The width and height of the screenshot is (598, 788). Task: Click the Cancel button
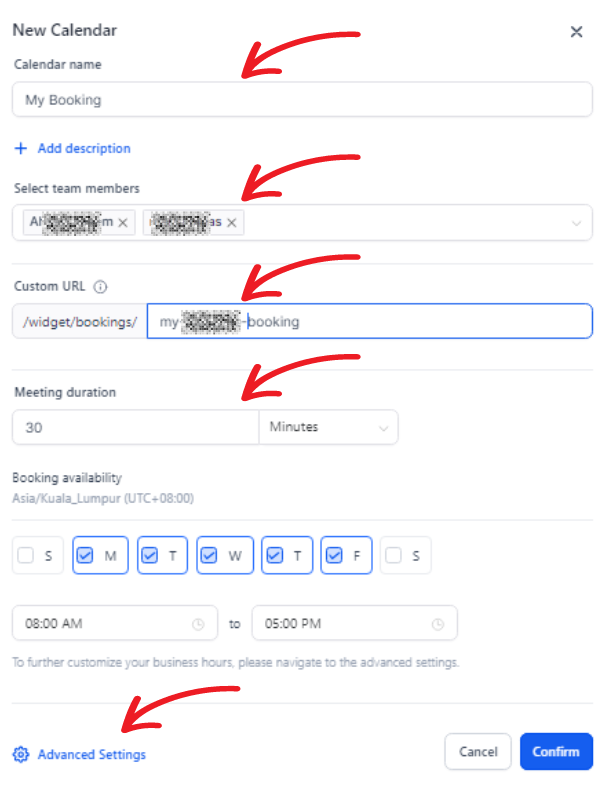coord(478,751)
